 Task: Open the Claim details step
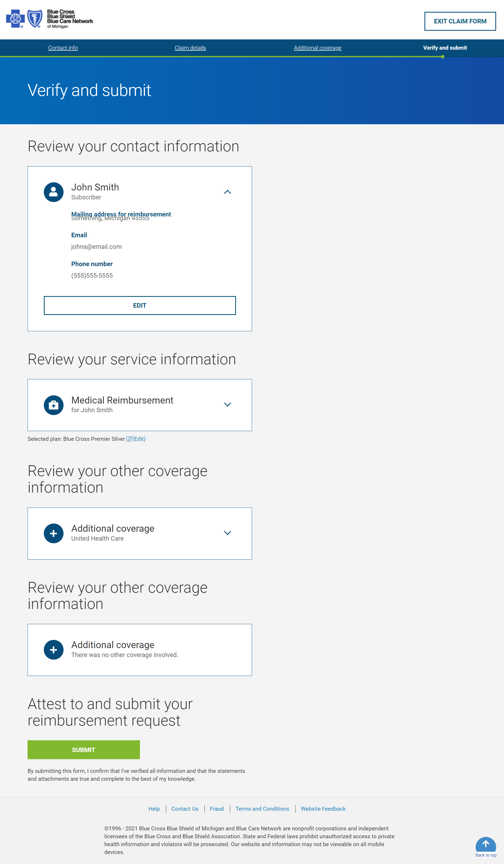pos(190,48)
